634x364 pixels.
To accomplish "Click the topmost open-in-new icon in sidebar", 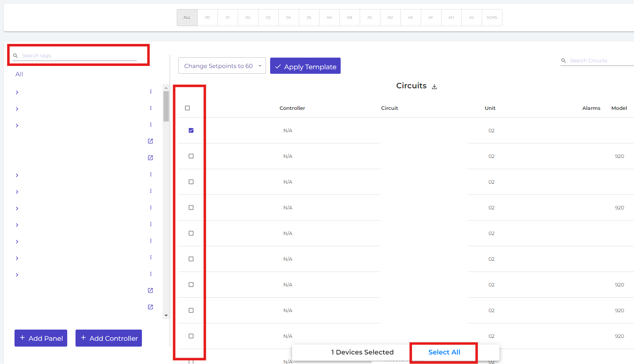I will coord(151,141).
